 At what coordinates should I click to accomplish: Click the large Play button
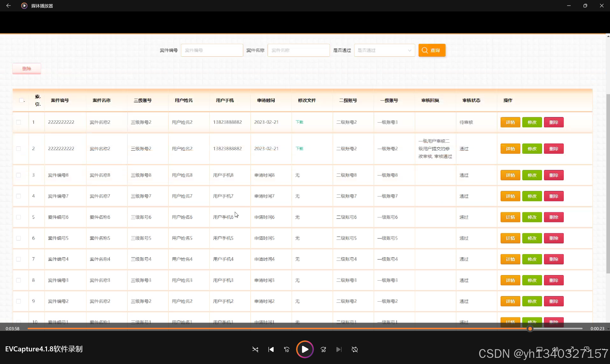pyautogui.click(x=305, y=349)
